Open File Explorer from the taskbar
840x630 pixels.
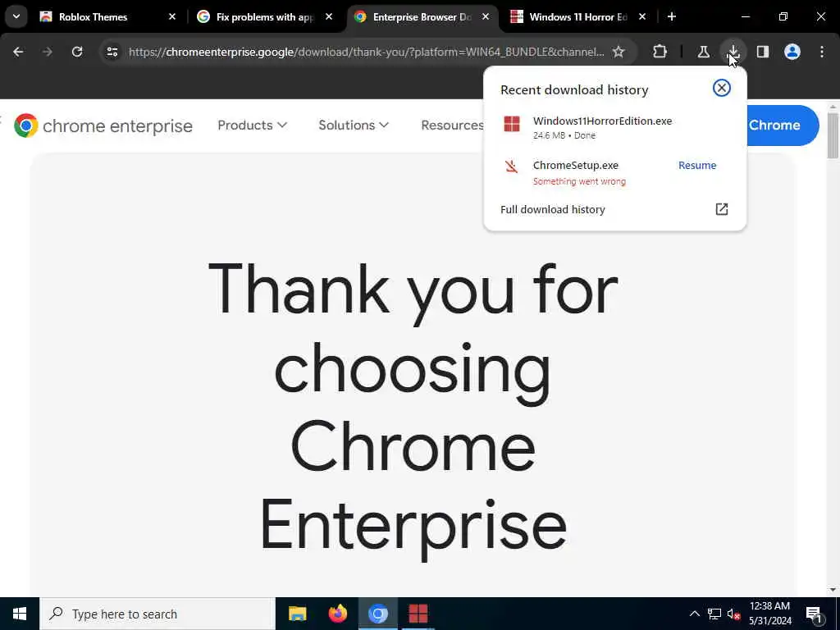pyautogui.click(x=297, y=614)
